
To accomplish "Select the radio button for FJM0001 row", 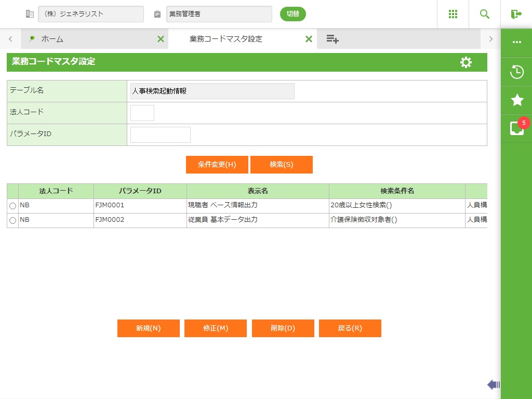I will click(12, 206).
